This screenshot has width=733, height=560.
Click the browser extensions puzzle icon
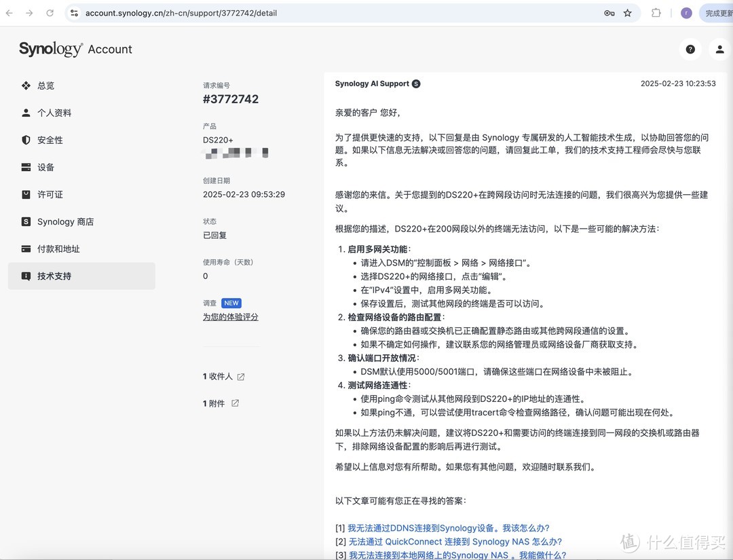[656, 12]
